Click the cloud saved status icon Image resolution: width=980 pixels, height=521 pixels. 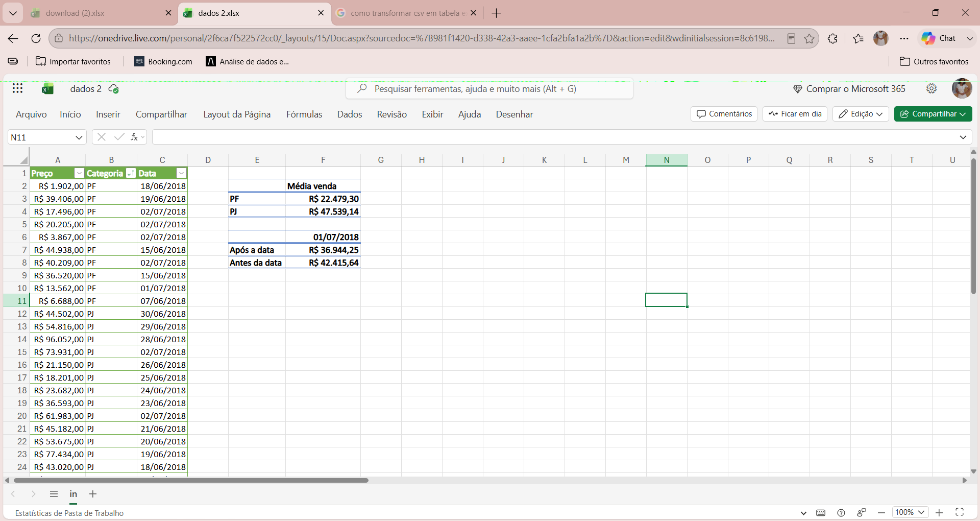114,89
